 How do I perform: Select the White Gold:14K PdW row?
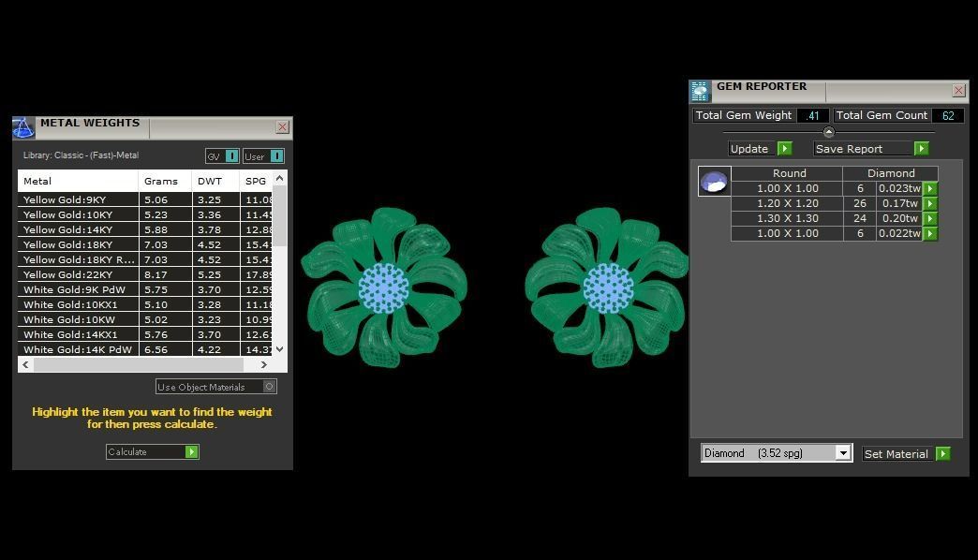point(145,349)
